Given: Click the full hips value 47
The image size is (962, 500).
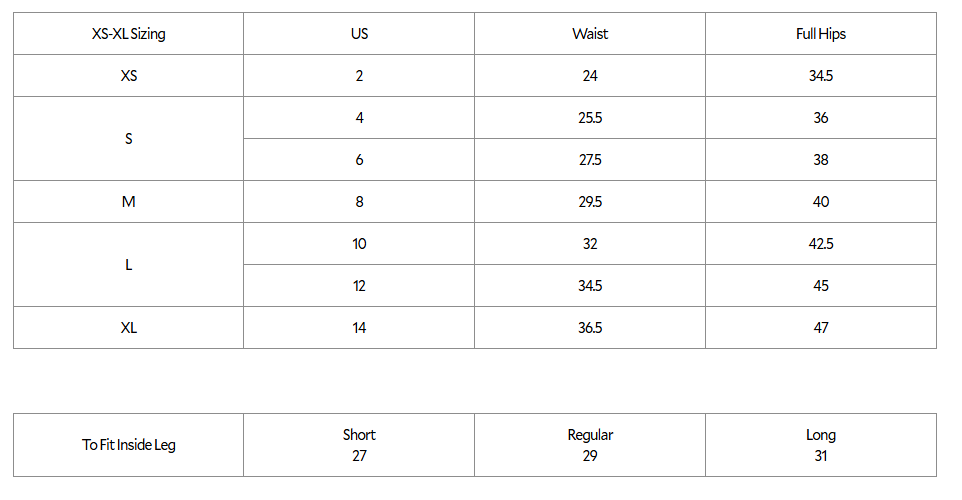Looking at the screenshot, I should point(821,328).
